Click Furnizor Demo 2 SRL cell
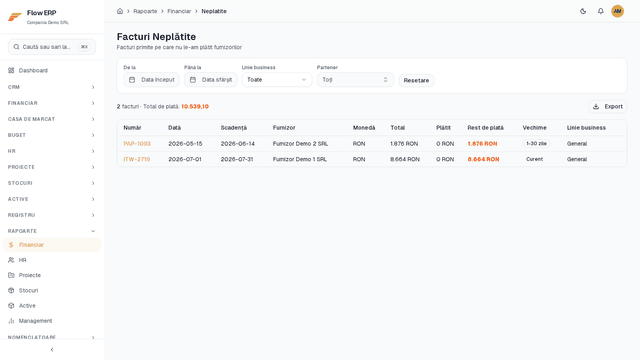The image size is (640, 360). [300, 144]
